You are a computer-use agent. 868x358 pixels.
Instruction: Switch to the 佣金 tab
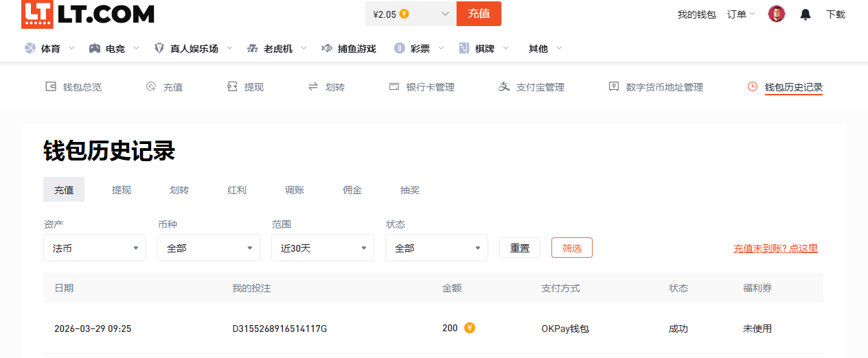point(352,190)
